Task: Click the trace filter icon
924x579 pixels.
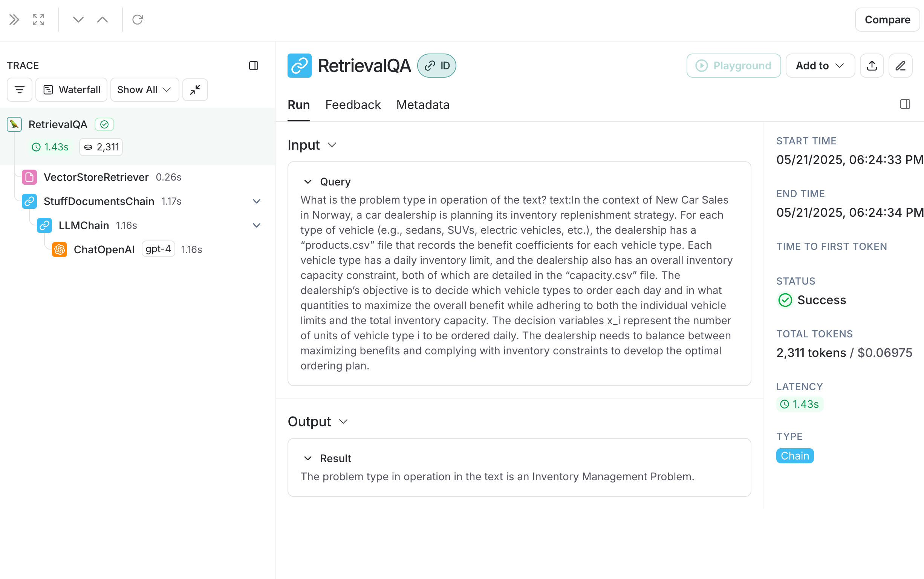Action: point(20,90)
